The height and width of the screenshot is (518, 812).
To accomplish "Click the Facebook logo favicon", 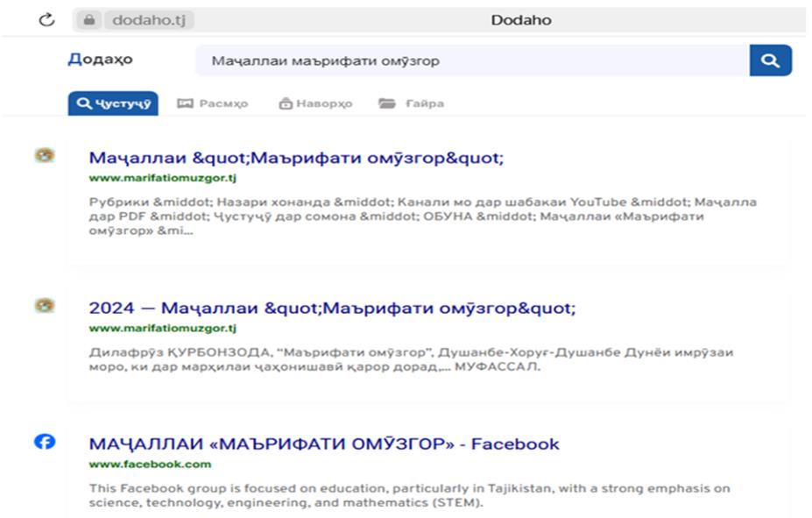I will click(x=45, y=442).
